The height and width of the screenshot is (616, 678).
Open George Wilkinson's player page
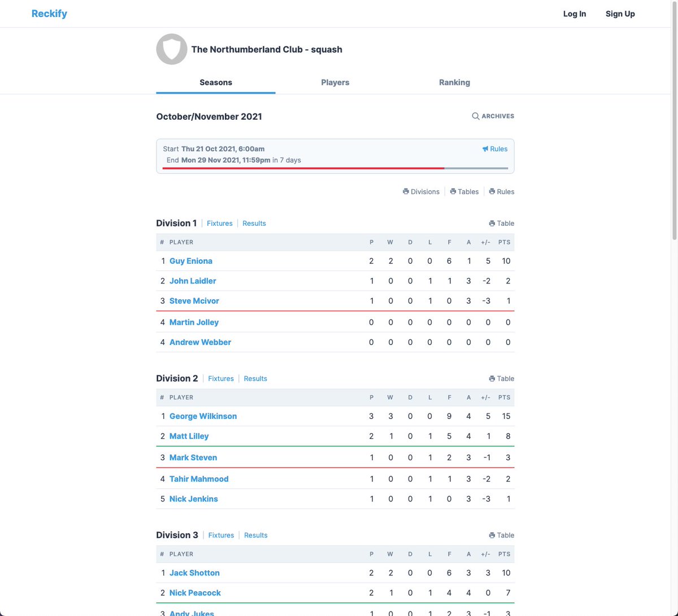(203, 416)
